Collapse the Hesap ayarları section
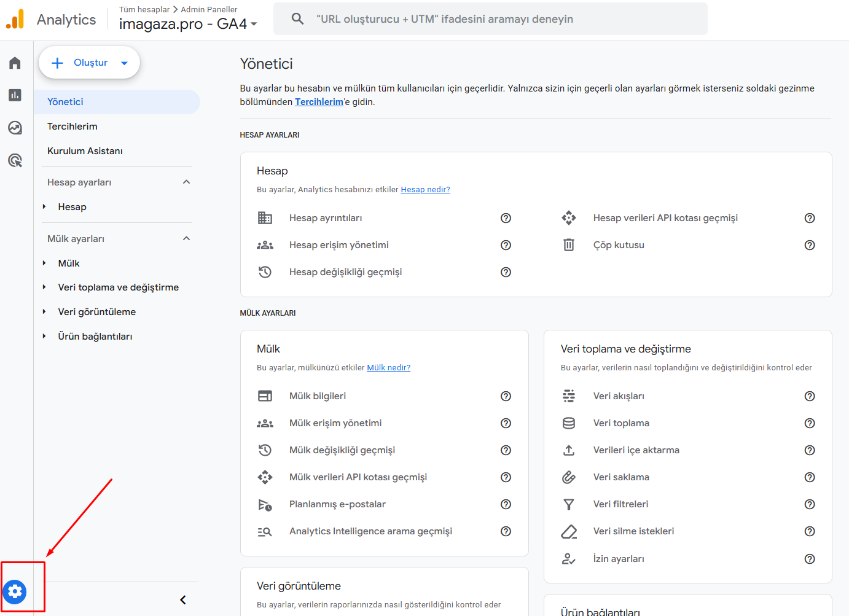 (186, 182)
